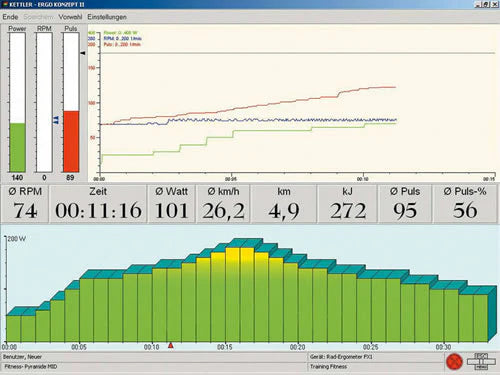Click the 'Benutzer, Neuer' status field
The image size is (500, 375).
click(154, 357)
